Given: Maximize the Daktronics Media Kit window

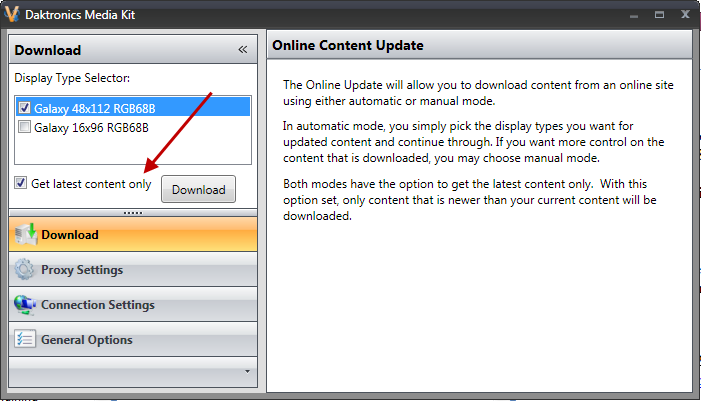Looking at the screenshot, I should pos(659,16).
